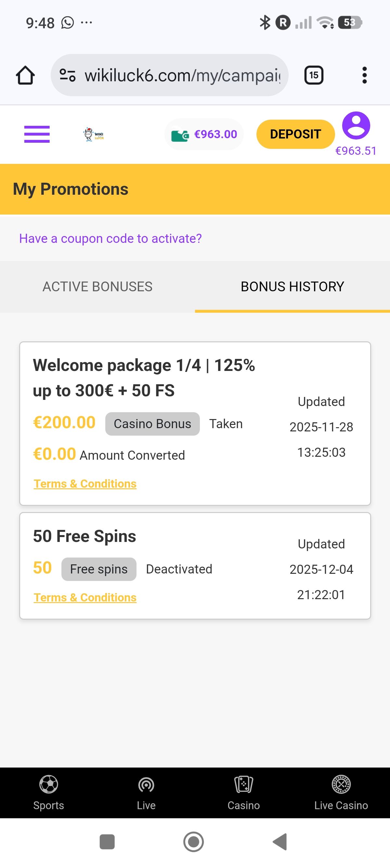The height and width of the screenshot is (868, 390).
Task: Select the Bonus History tab
Action: click(292, 287)
